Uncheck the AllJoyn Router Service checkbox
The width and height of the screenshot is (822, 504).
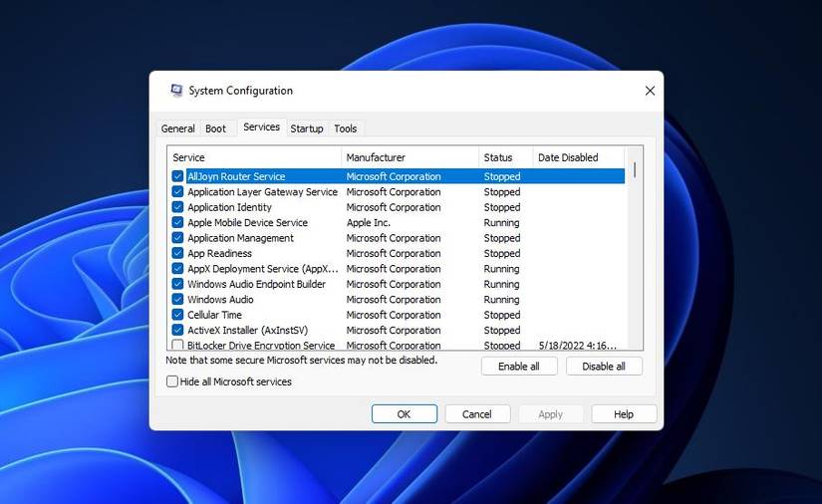pyautogui.click(x=177, y=176)
